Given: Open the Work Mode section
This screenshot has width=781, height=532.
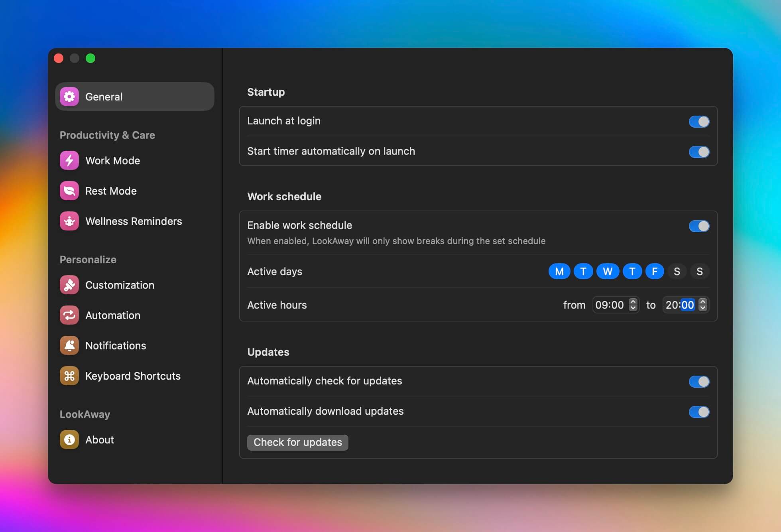Looking at the screenshot, I should coord(135,160).
